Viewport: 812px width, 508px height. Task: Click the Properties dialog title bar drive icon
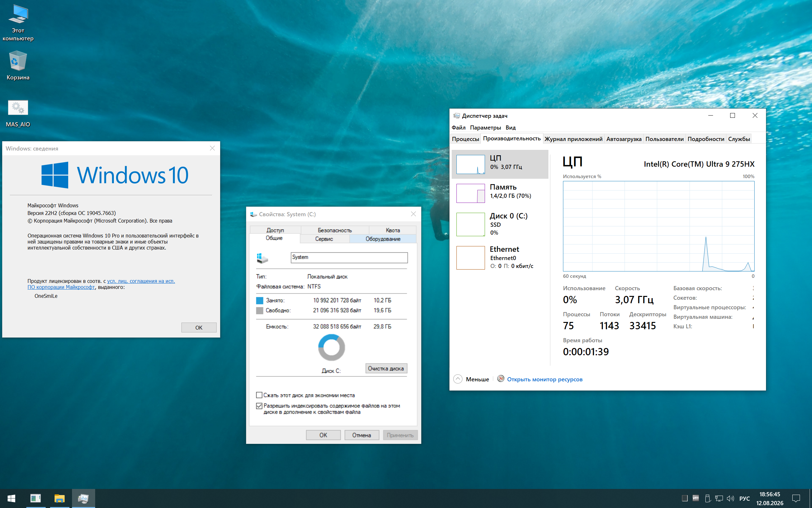(x=253, y=214)
